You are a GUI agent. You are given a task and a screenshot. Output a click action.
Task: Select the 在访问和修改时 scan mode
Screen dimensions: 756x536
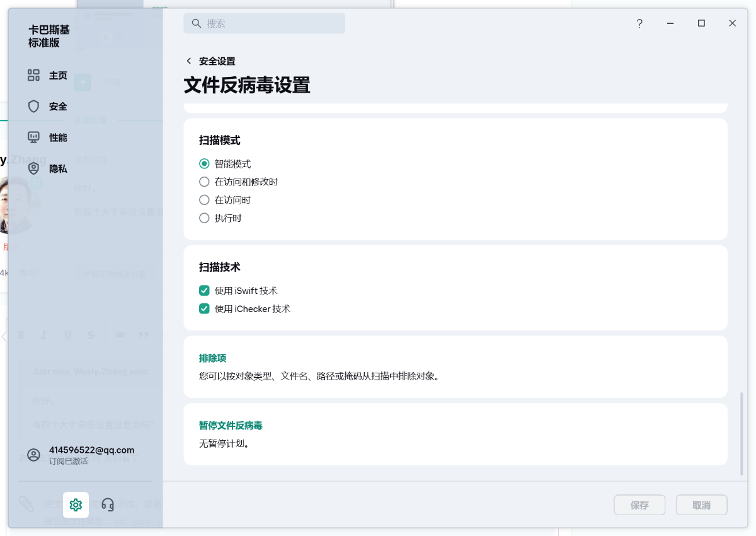[x=238, y=182]
